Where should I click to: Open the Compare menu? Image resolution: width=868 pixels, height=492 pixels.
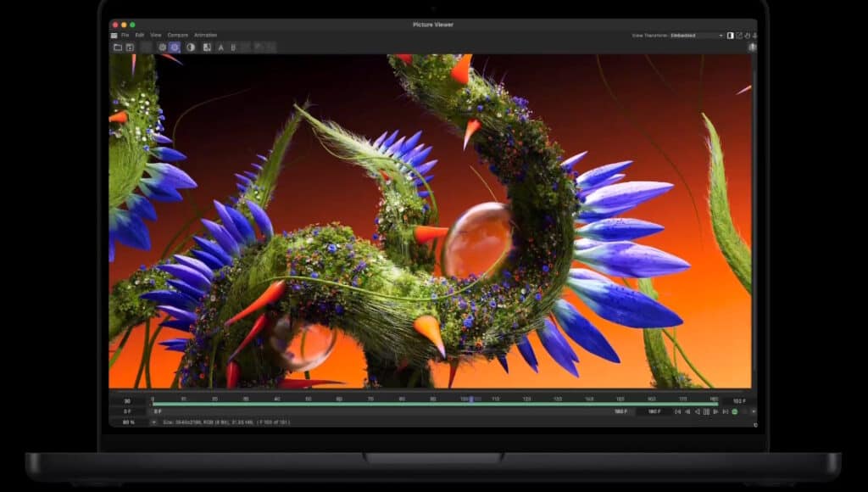pyautogui.click(x=178, y=36)
